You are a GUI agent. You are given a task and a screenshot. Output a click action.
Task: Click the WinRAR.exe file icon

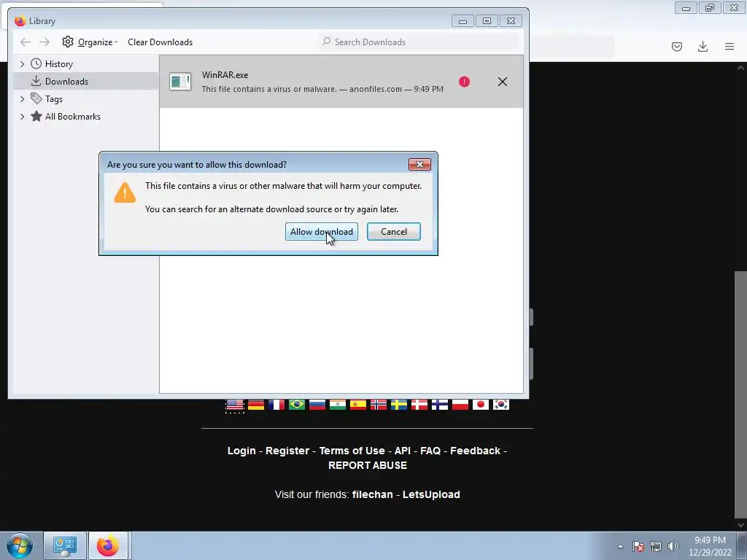180,82
